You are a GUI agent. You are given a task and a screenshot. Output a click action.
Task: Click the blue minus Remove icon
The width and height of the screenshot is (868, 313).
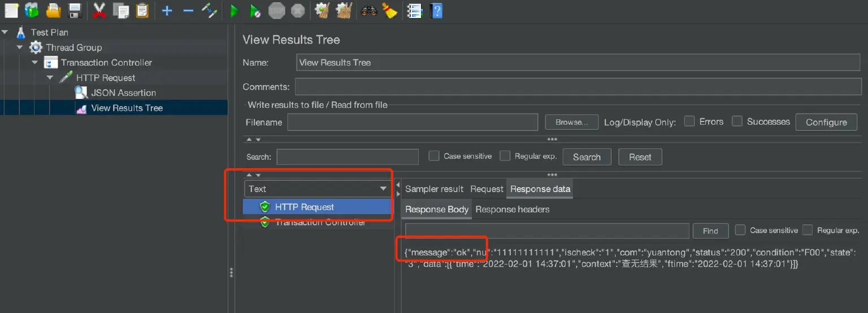pyautogui.click(x=188, y=11)
